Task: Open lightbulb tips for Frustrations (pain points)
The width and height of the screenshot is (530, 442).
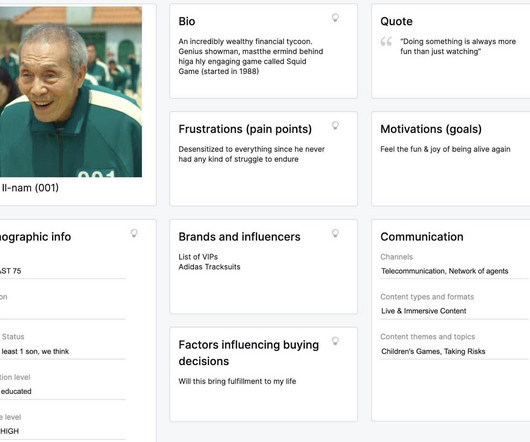Action: 335,125
